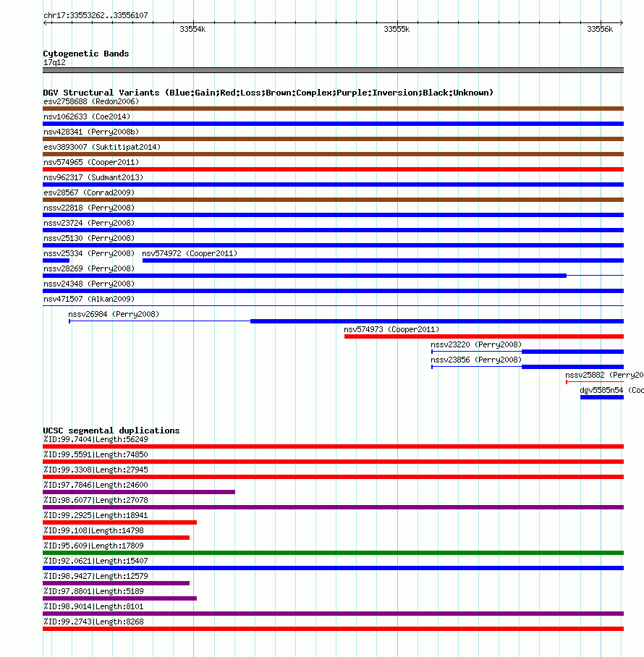The image size is (644, 657).
Task: Select the nsv1062633 (Coe2014) label
Action: click(87, 116)
